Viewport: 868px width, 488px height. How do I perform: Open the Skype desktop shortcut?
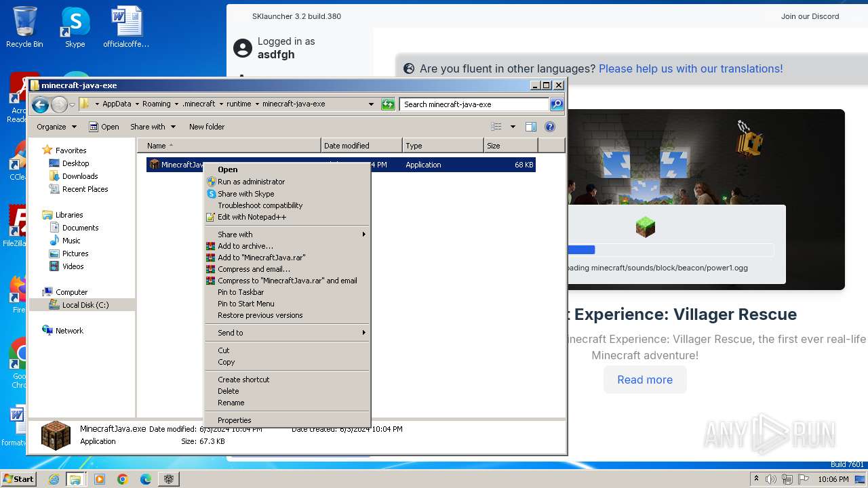click(x=75, y=27)
